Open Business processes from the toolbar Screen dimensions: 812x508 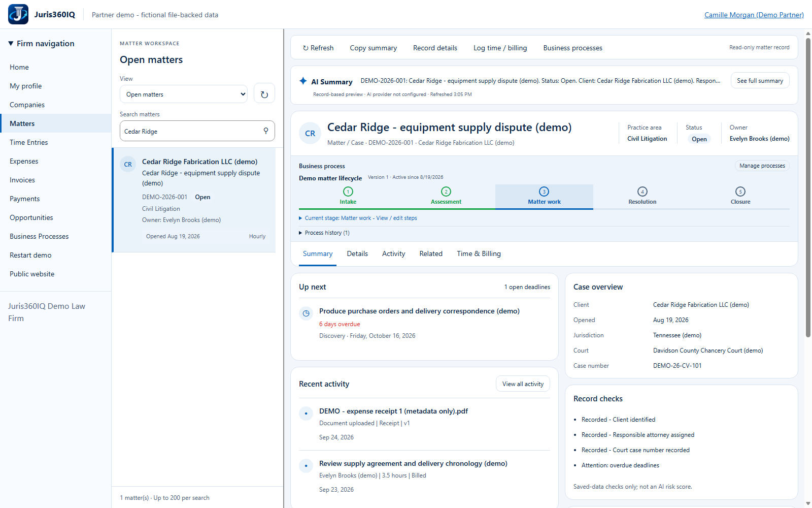[573, 48]
